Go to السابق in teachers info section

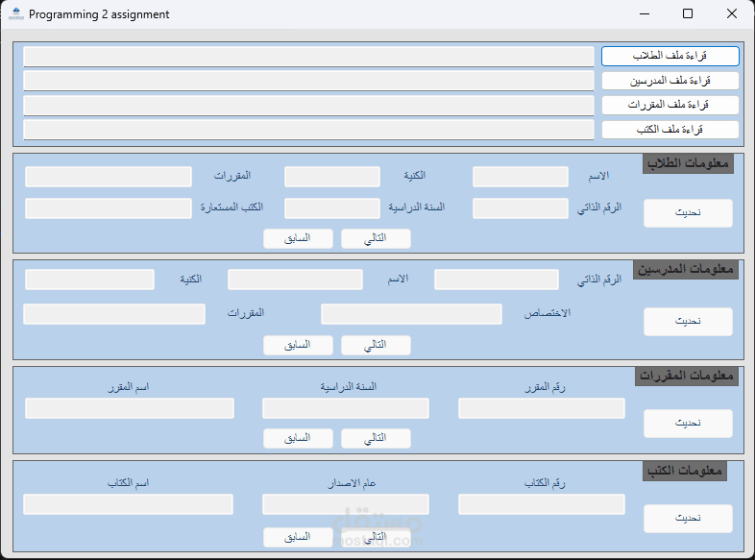[x=298, y=345]
